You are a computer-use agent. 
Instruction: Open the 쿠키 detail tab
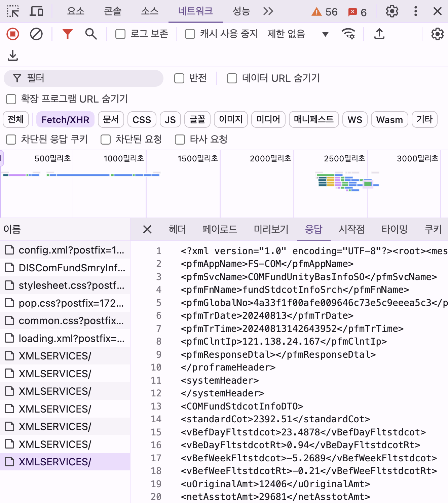[433, 229]
